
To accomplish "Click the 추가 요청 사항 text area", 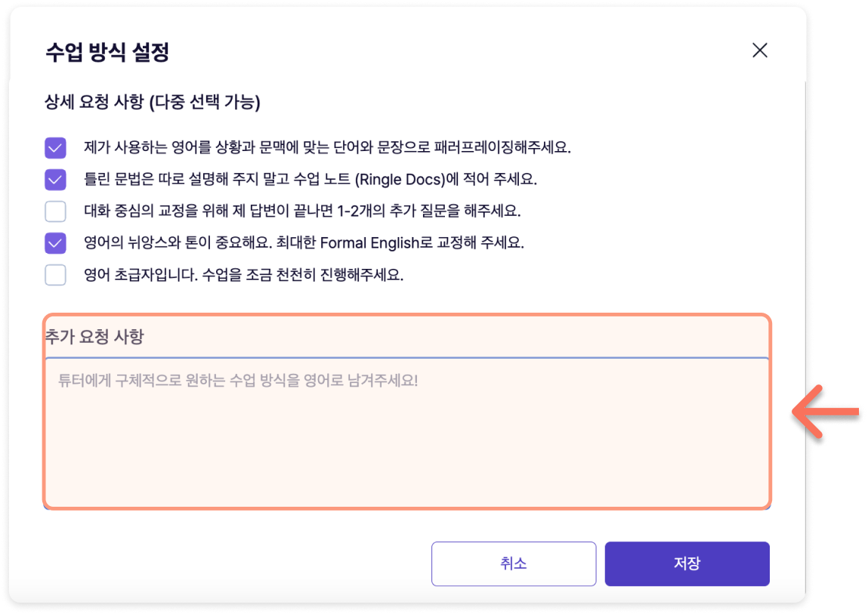I will (x=407, y=433).
